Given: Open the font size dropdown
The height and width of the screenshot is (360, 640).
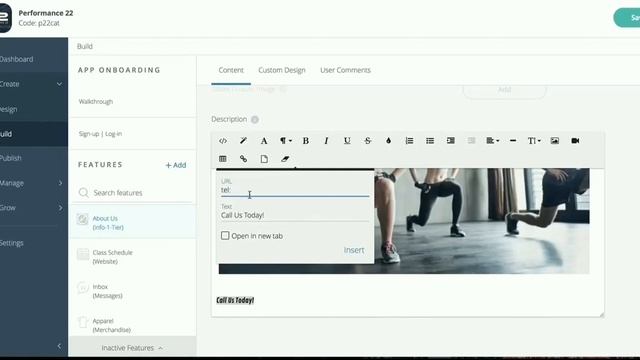Looking at the screenshot, I should pyautogui.click(x=534, y=141).
